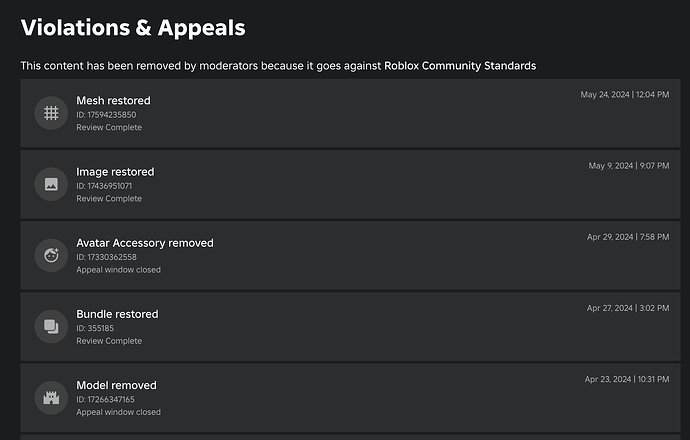This screenshot has width=690, height=440.
Task: Click Appeal window closed under Model removed
Action: tap(118, 412)
